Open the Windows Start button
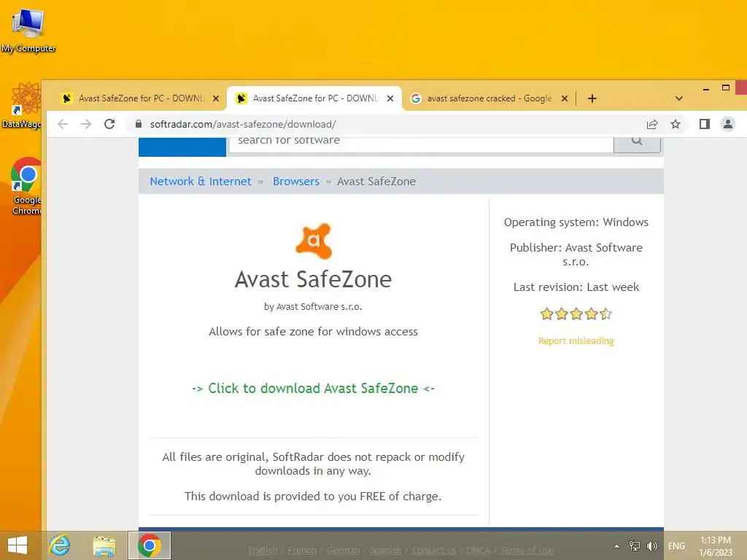This screenshot has width=747, height=560. [x=18, y=545]
